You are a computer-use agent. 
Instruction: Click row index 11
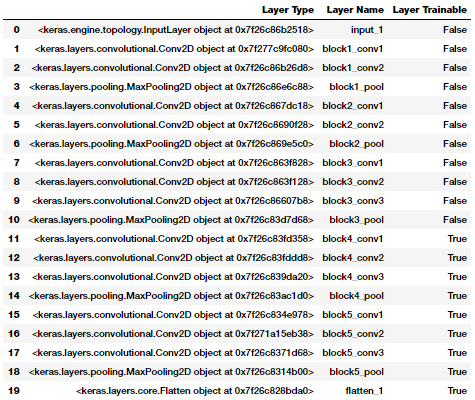point(14,239)
